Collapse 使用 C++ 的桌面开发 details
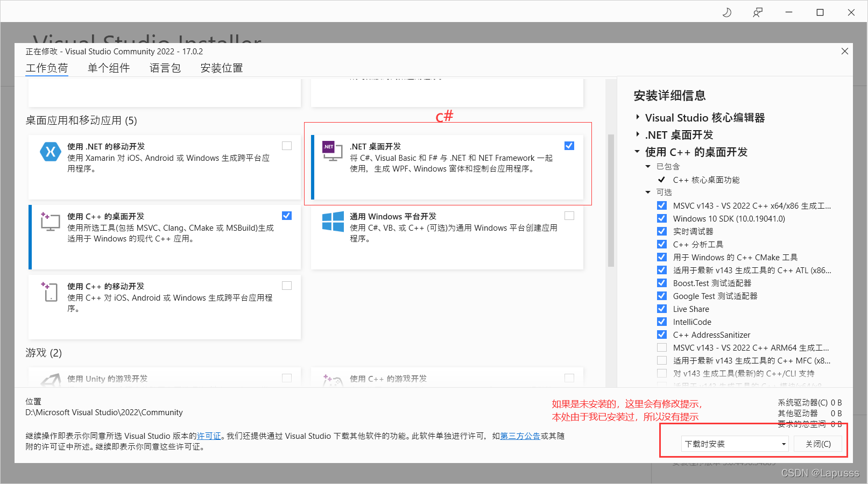The image size is (868, 484). [637, 152]
